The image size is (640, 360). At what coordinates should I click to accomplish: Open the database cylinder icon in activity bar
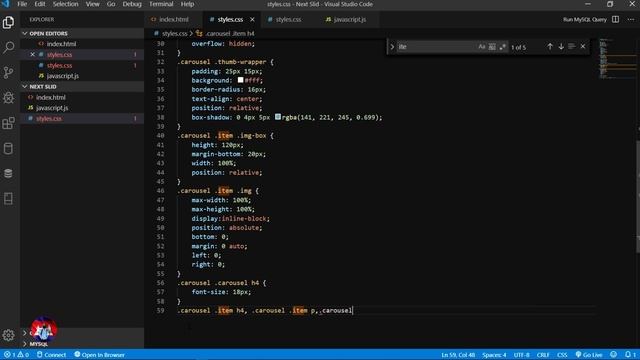click(9, 148)
